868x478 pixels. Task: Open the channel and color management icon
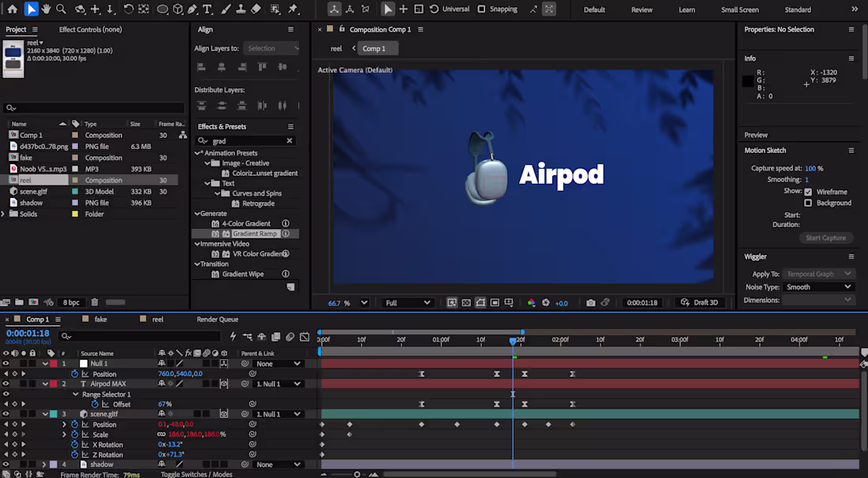tap(531, 303)
